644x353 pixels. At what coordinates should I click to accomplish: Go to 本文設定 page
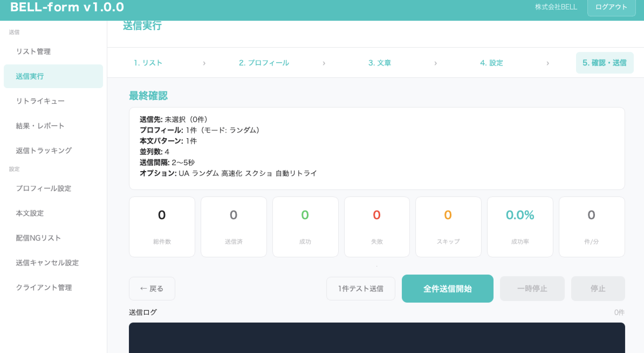coord(30,213)
